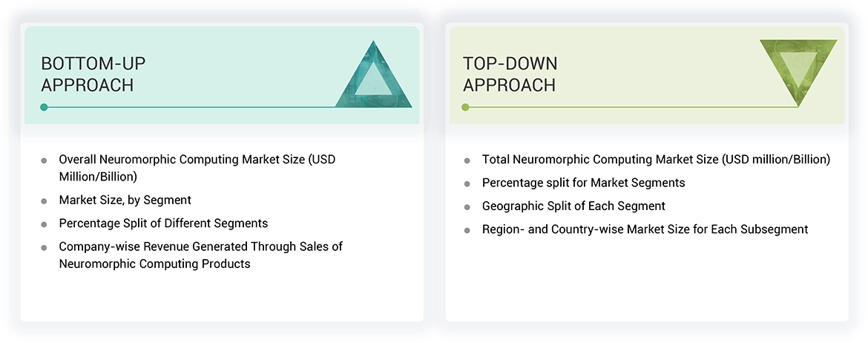Click the green horizontal line under Top-Down Approach
The width and height of the screenshot is (868, 343).
coord(631,107)
